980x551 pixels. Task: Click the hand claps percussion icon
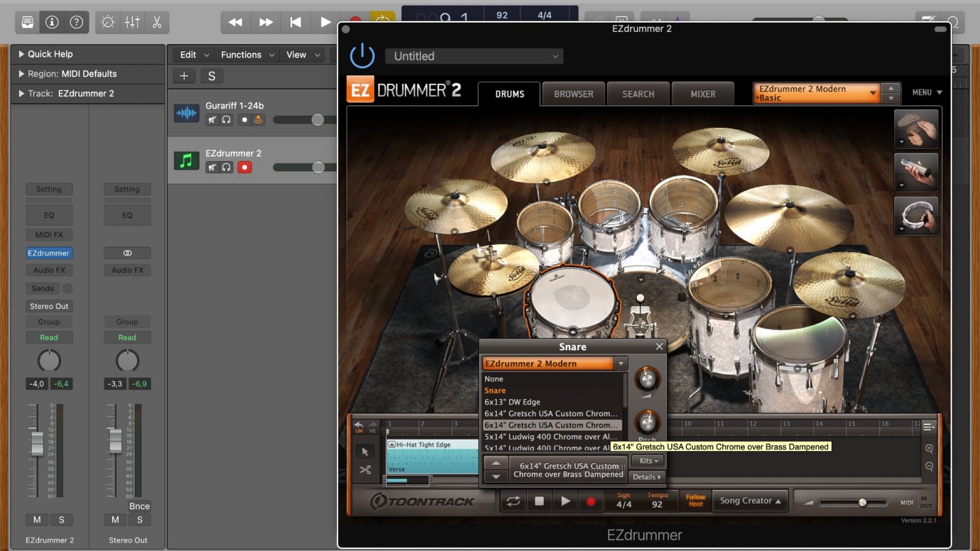(x=916, y=129)
